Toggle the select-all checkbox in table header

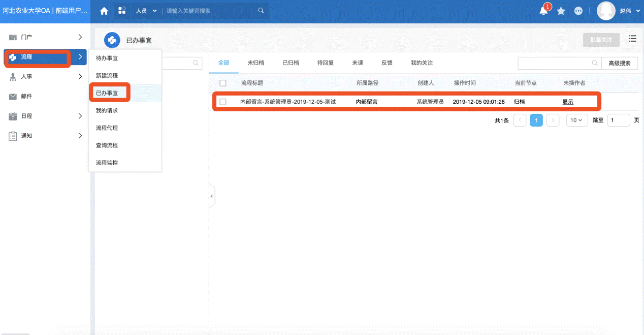point(222,83)
